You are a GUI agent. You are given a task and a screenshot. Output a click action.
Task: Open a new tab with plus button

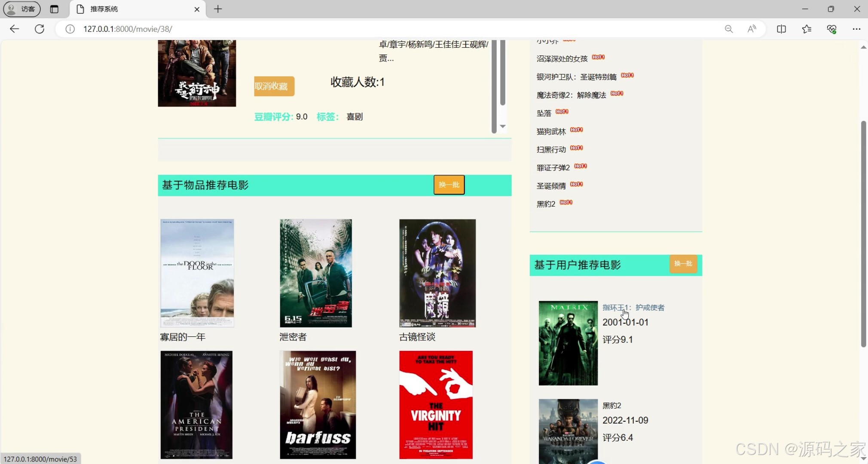[x=218, y=9]
